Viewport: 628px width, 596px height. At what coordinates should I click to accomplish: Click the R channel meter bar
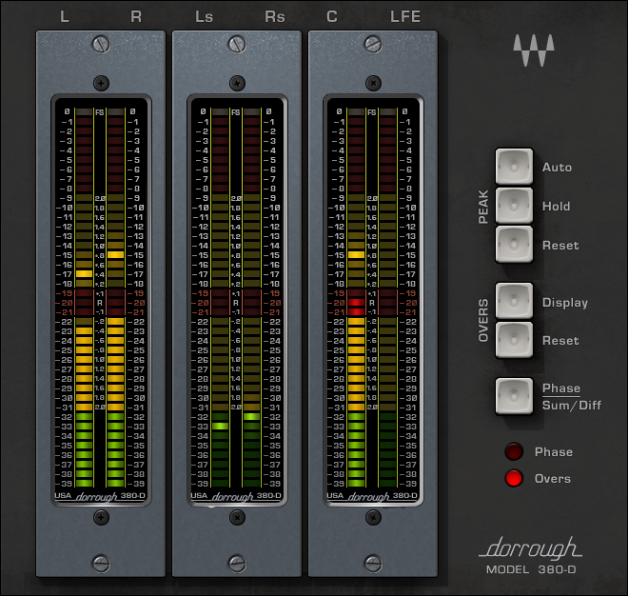click(116, 298)
